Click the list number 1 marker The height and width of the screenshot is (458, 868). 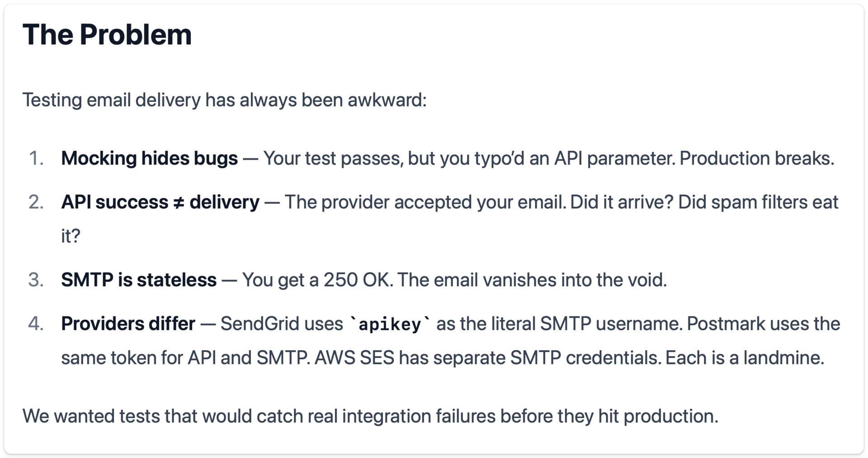click(36, 158)
